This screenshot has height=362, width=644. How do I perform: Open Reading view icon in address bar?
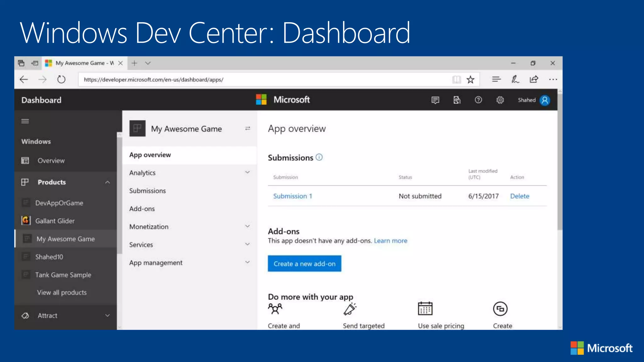[x=457, y=80]
